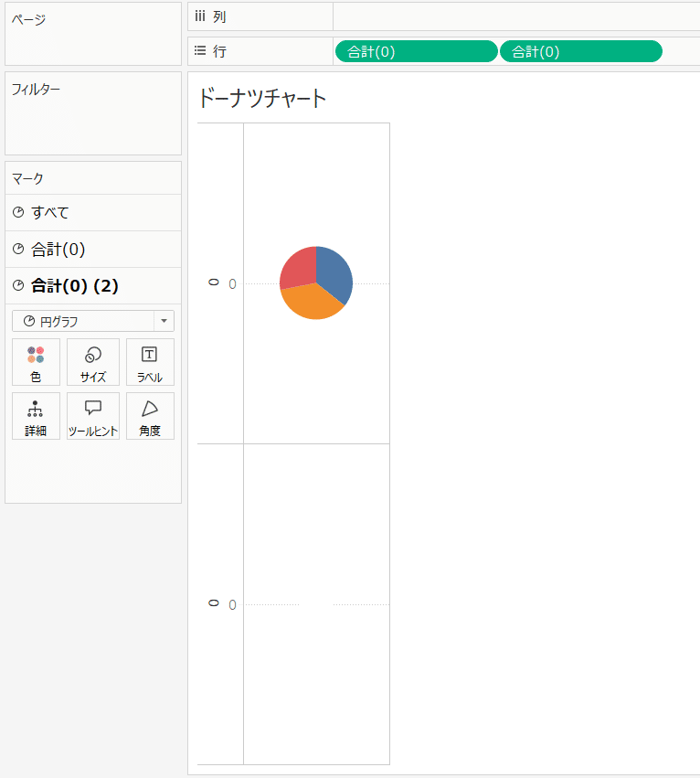
Task: Click the ページ pages shelf header
Action: (28, 20)
